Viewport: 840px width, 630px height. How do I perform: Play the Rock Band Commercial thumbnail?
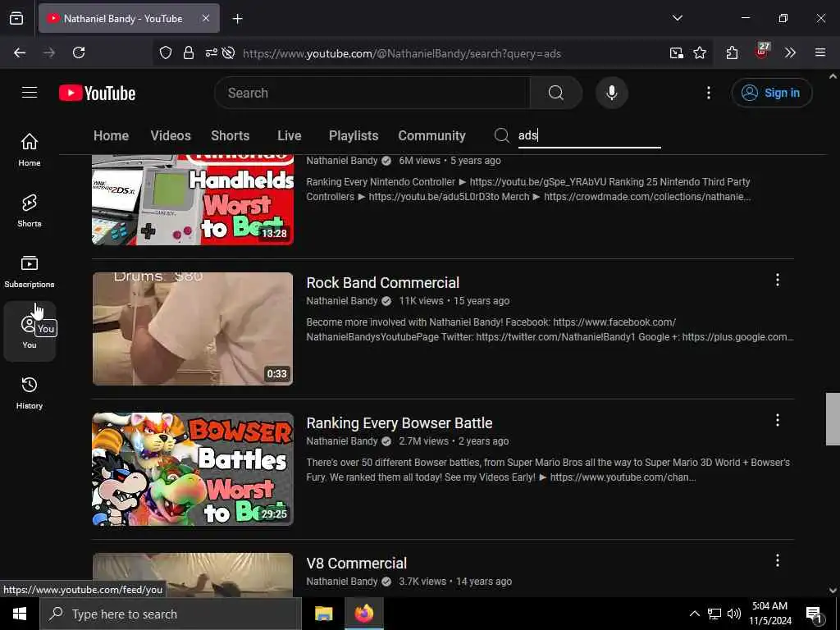[193, 328]
